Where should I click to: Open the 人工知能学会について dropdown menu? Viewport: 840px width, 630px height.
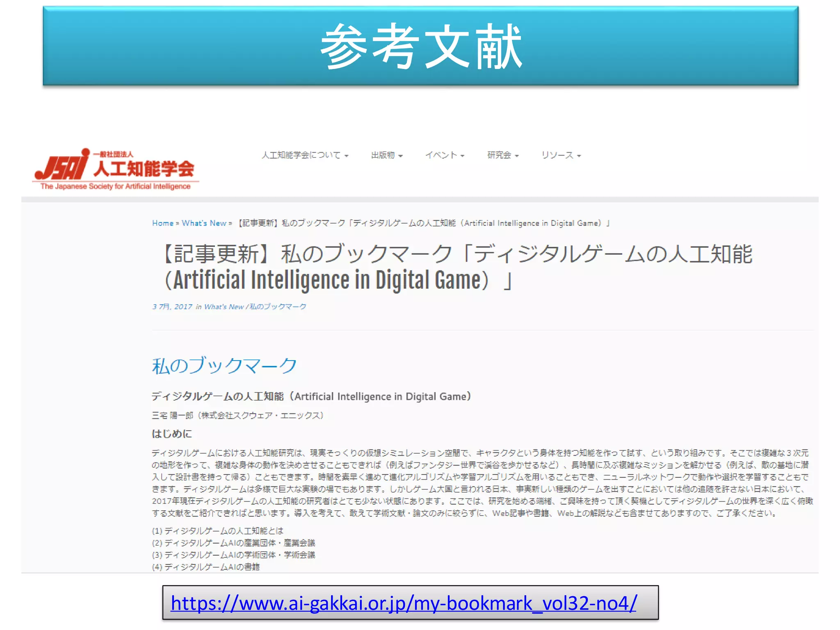click(x=305, y=155)
